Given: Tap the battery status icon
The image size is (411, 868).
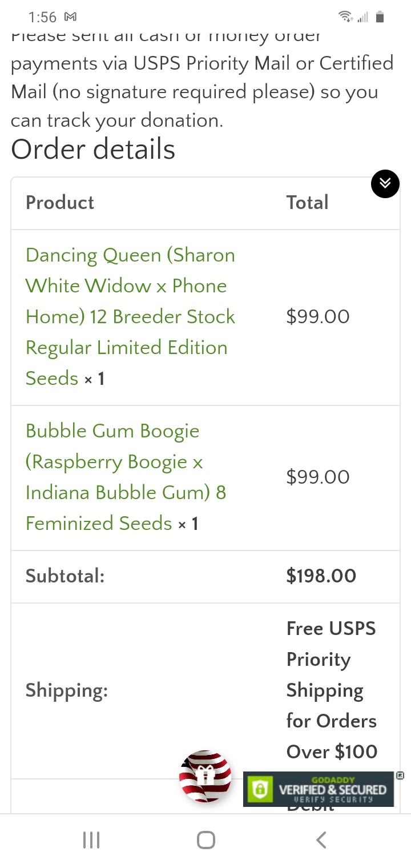Looking at the screenshot, I should [380, 17].
